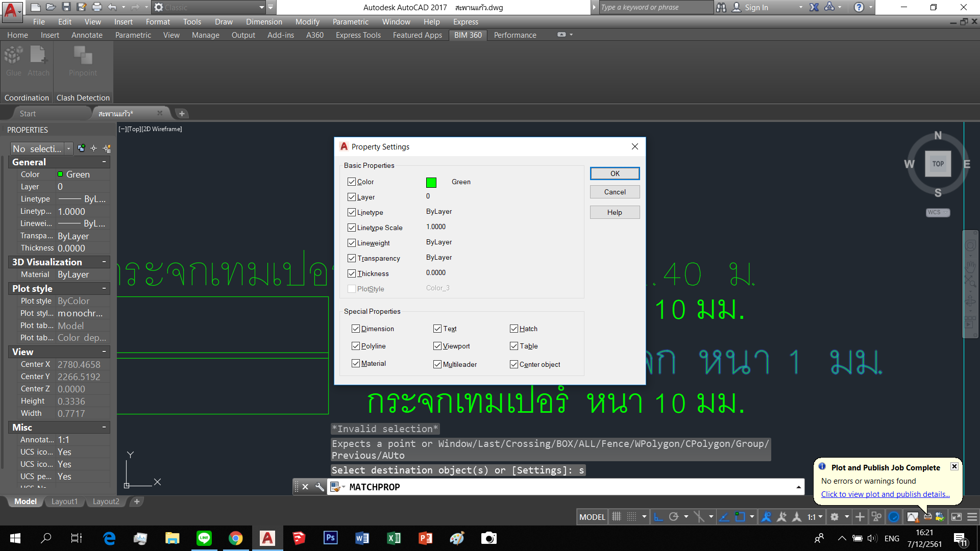Collapse the General section in Properties panel
980x551 pixels.
104,162
